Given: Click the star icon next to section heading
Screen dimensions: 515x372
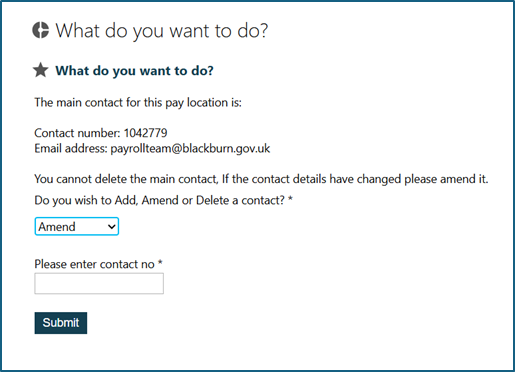Looking at the screenshot, I should (x=41, y=70).
